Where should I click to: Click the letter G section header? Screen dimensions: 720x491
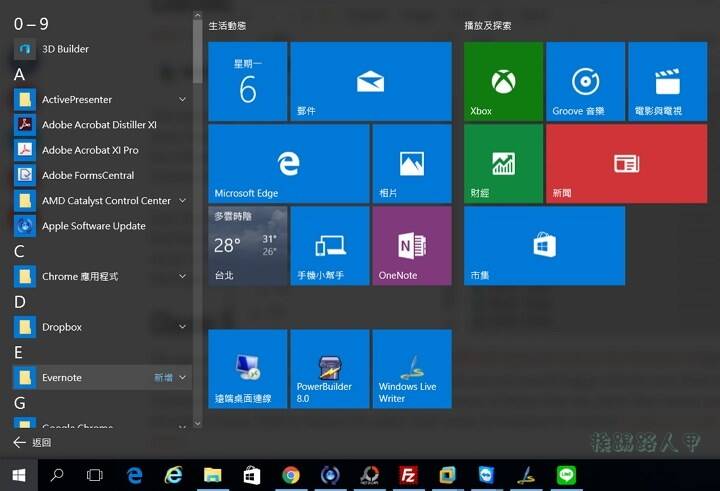point(20,403)
